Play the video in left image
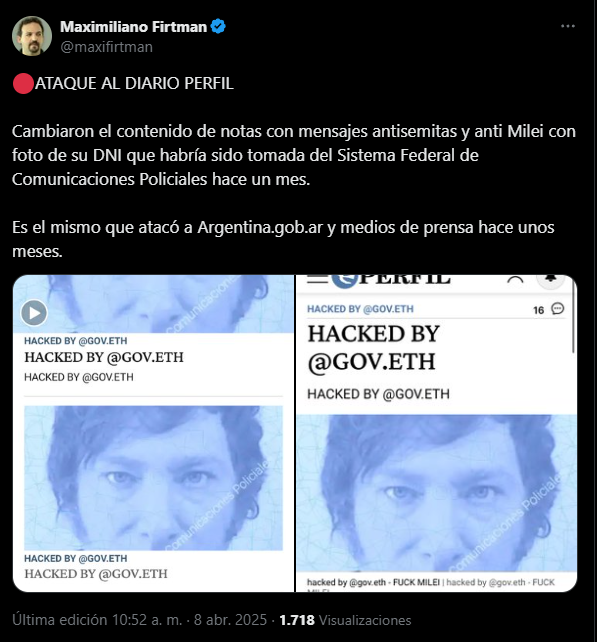The image size is (597, 642). (34, 313)
